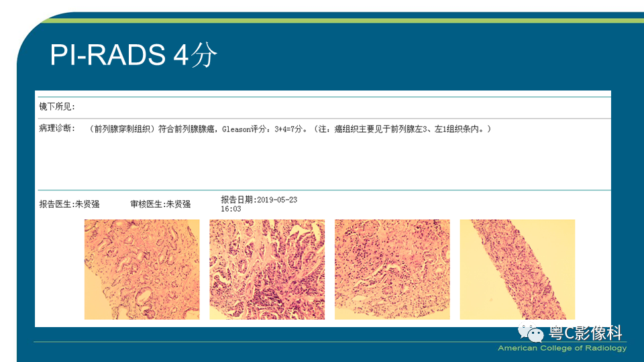
Task: Click the report time 16:03
Action: click(231, 209)
